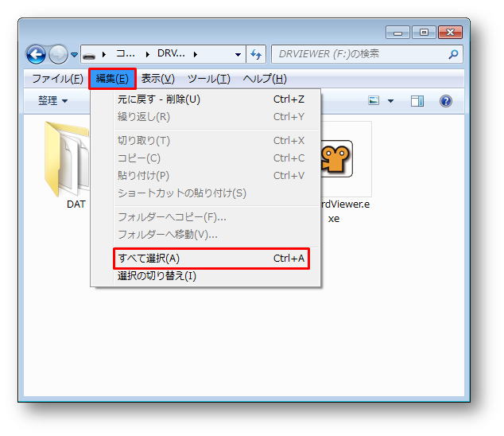The image size is (504, 436).
Task: Open the ツール(T) menu
Action: (x=209, y=79)
